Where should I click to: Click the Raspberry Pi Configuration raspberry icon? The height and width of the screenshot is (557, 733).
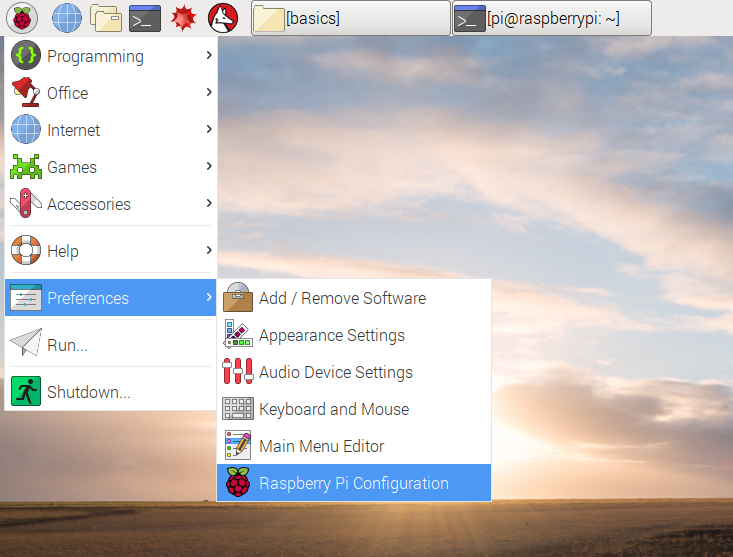[238, 482]
